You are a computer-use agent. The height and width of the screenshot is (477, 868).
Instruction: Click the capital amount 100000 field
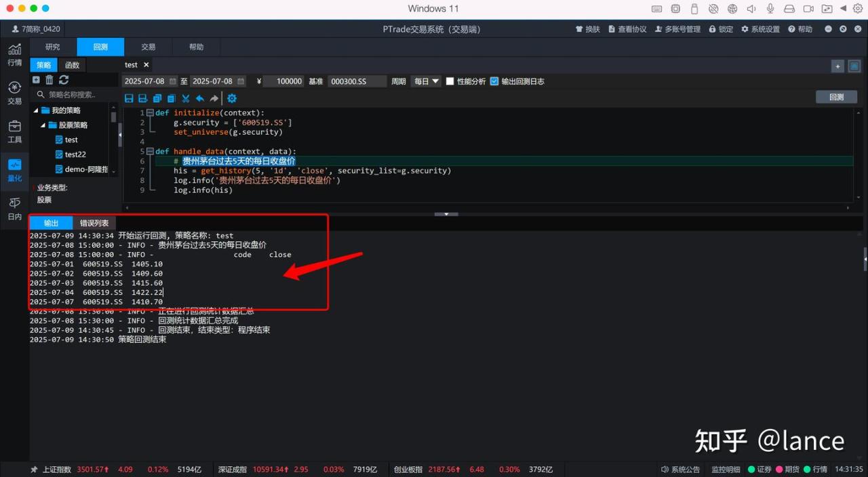click(x=283, y=81)
